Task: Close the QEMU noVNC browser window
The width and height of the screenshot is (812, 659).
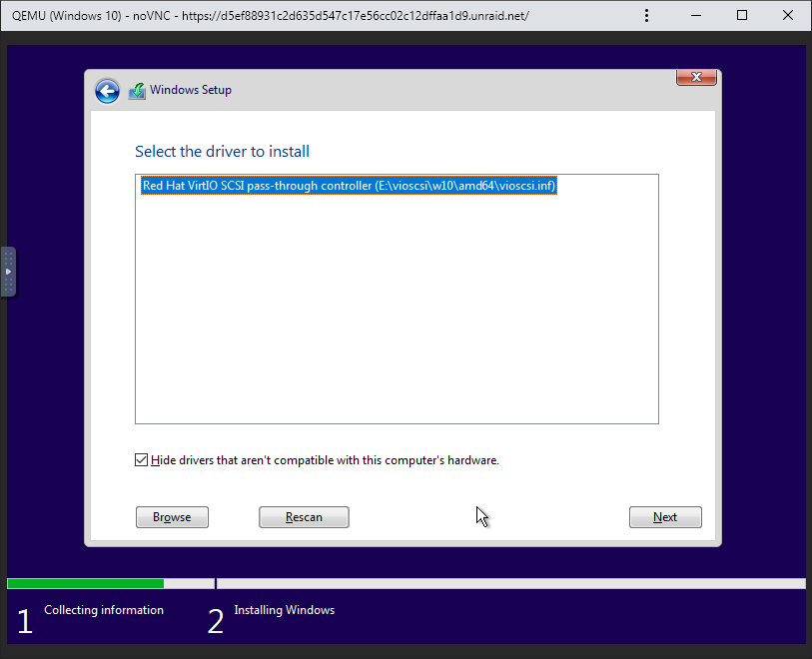Action: (x=788, y=16)
